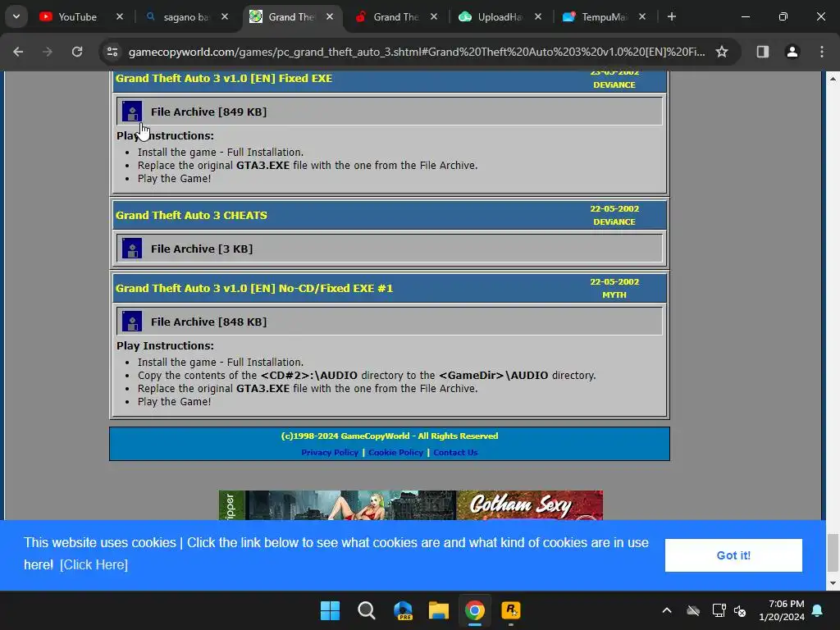Click the Grand Theft Auto 3 CHEATS heading
Screen dimensions: 840x630
click(x=191, y=215)
